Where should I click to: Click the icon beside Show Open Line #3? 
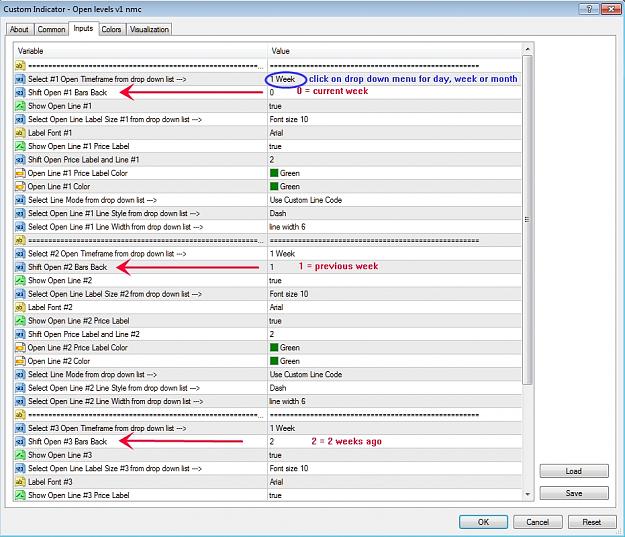(20, 455)
